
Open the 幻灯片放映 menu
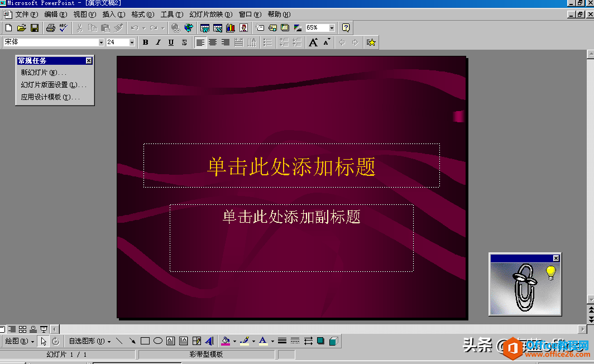(x=209, y=15)
